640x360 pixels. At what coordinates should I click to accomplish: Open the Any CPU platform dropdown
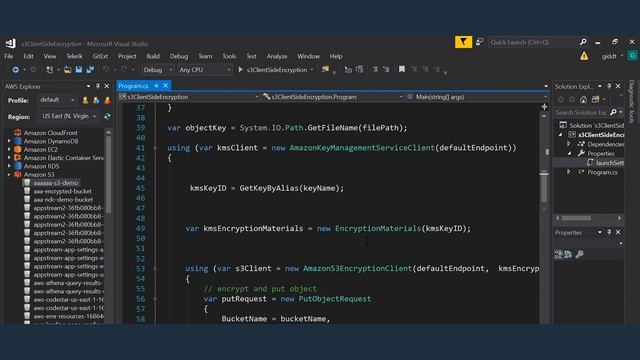(x=205, y=70)
